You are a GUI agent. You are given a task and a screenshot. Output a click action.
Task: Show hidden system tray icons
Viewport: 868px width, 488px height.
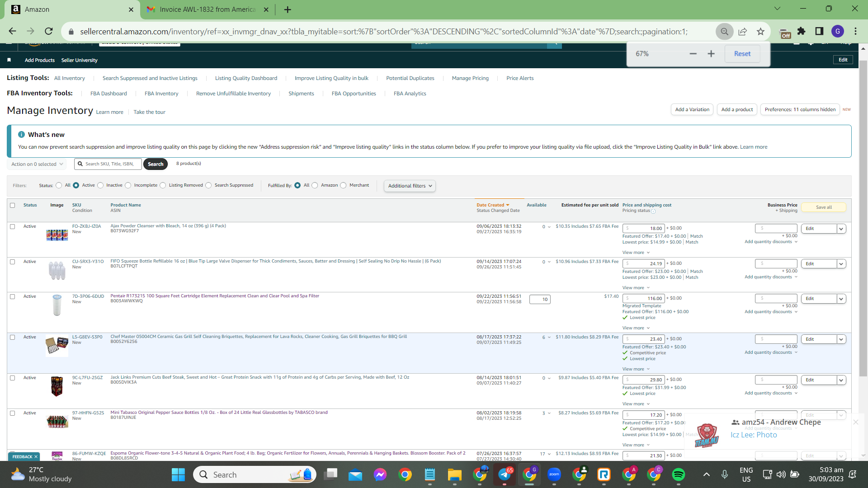707,474
